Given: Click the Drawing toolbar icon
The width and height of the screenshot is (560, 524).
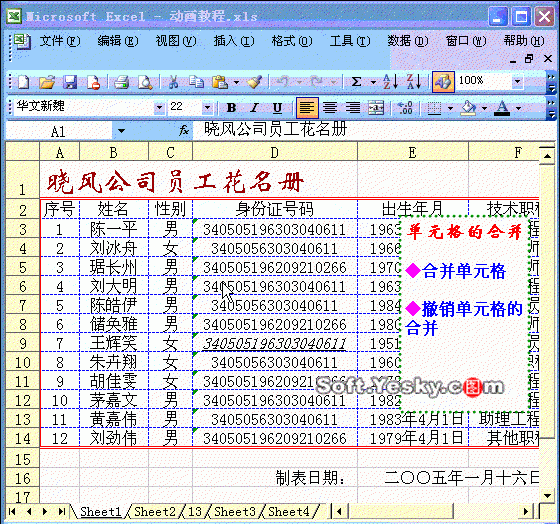Looking at the screenshot, I should [443, 82].
